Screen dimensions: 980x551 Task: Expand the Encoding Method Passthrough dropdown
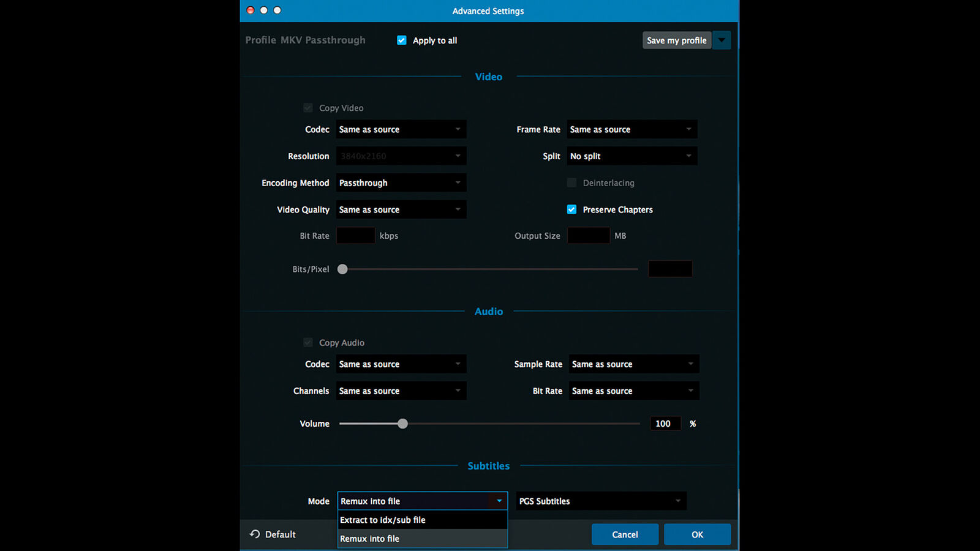(x=401, y=183)
